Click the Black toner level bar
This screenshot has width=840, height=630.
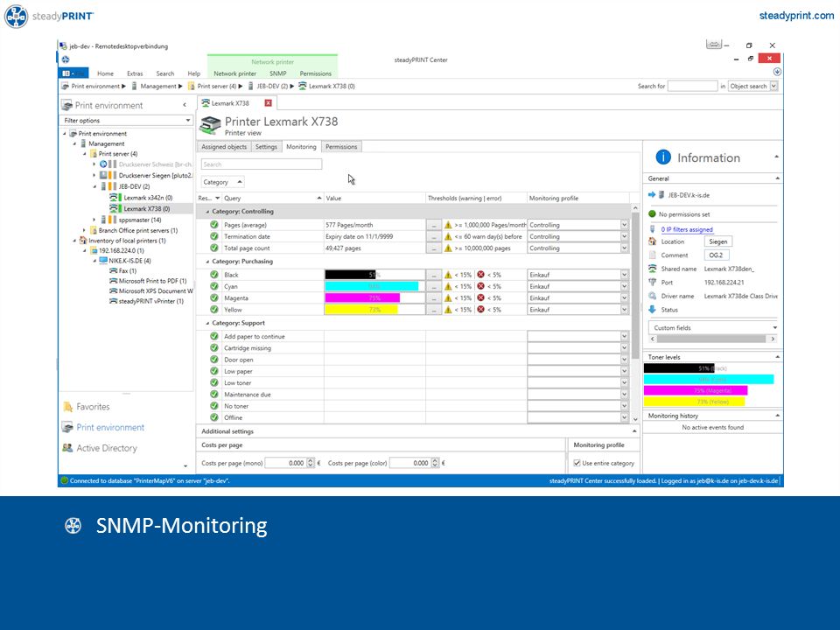pos(350,275)
